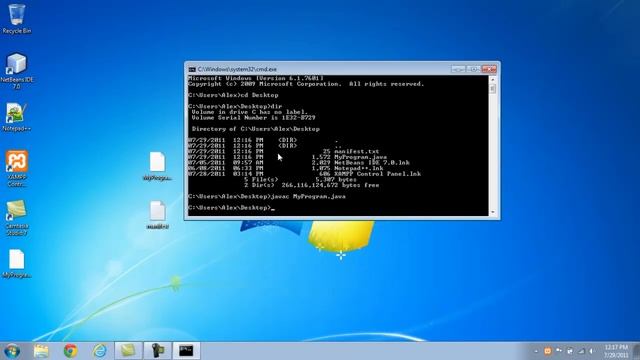640x360 pixels.
Task: Switch to Camtasia Studio green taskbar button
Action: [128, 351]
